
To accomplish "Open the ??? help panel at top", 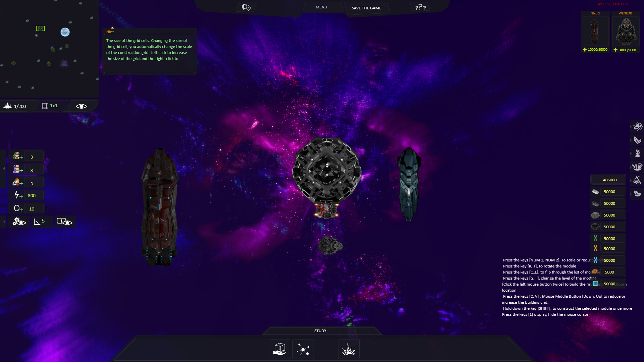I will click(x=420, y=6).
